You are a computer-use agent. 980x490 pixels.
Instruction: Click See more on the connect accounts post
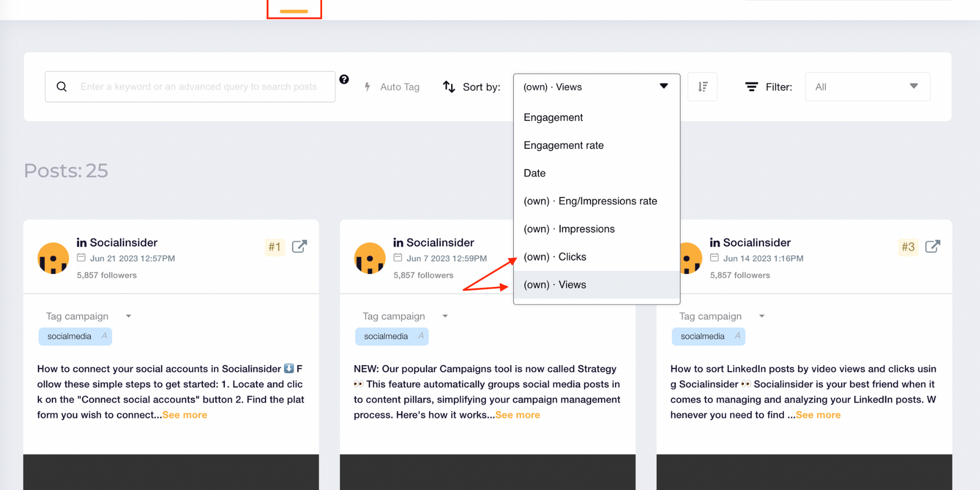[184, 414]
